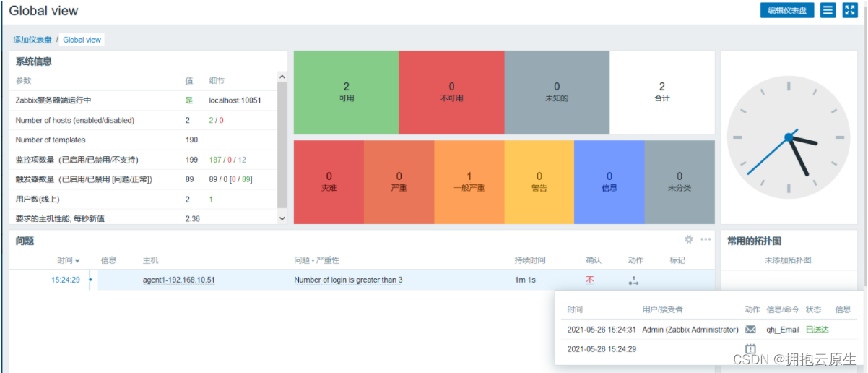Open problem time 15:24:29 link
Screen dimensions: 868x373
tap(66, 280)
